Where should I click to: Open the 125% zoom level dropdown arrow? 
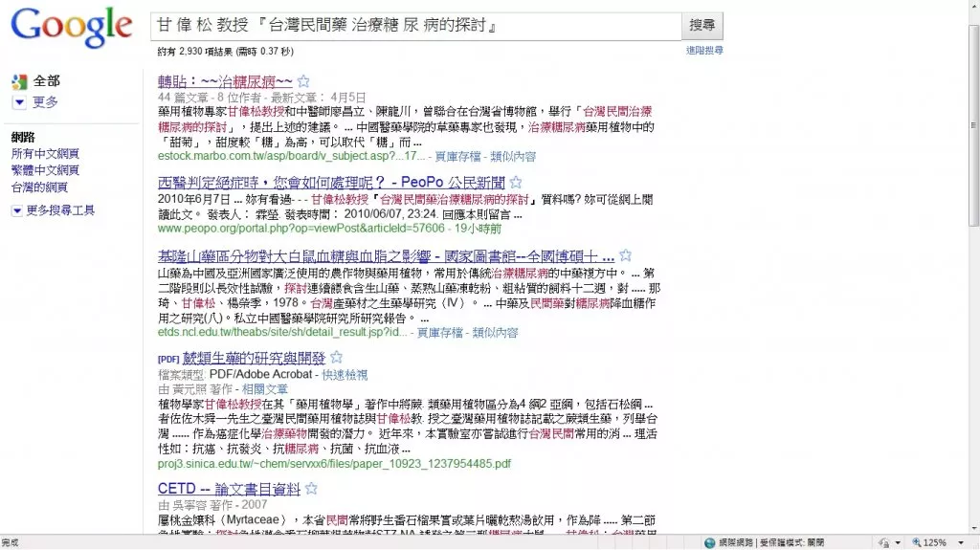pyautogui.click(x=961, y=542)
